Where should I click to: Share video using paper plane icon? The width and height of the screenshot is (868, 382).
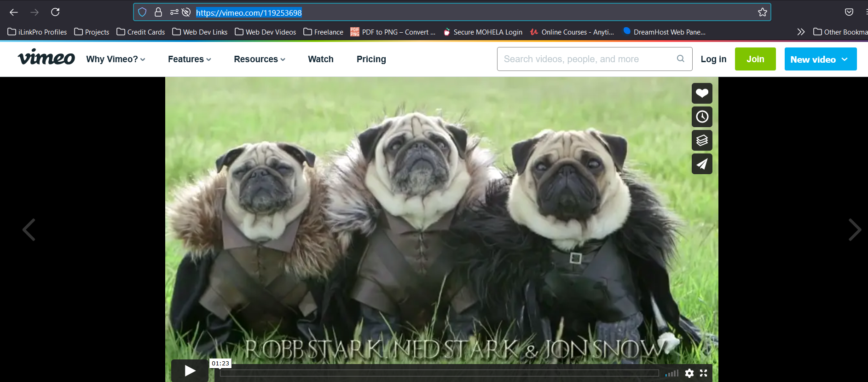[702, 164]
